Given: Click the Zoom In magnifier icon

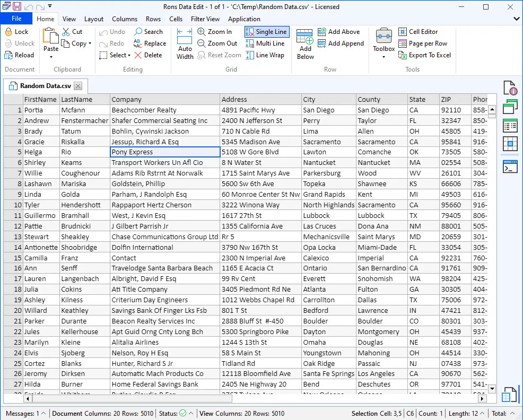Looking at the screenshot, I should (x=201, y=32).
